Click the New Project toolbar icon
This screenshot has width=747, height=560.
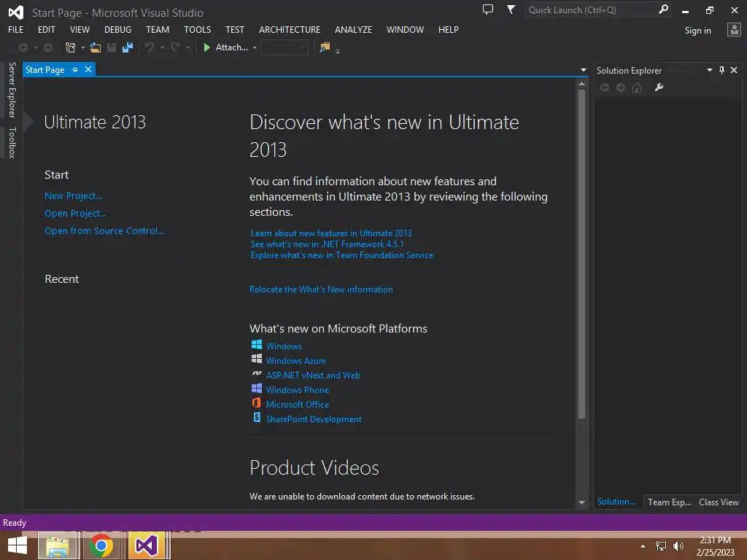71,47
